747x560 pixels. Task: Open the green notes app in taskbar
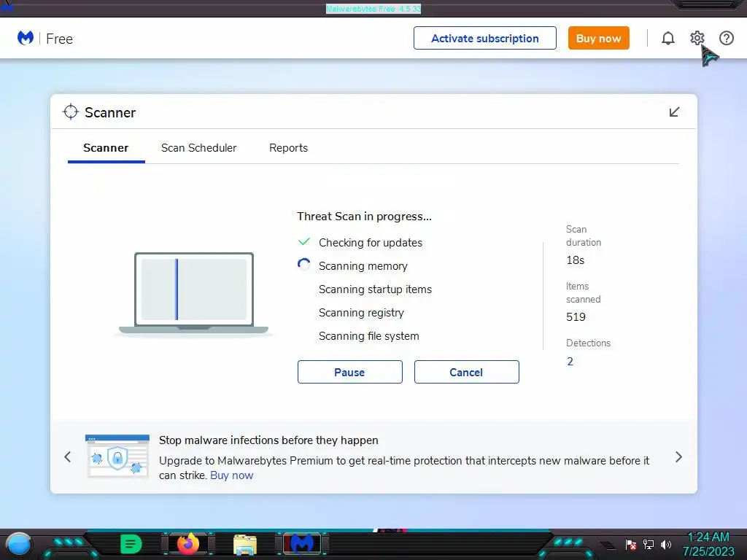click(x=131, y=544)
